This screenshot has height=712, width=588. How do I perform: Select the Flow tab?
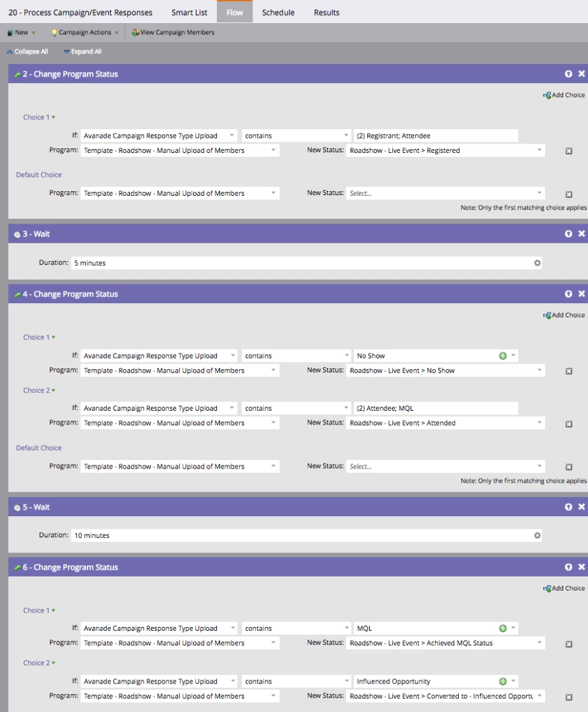pyautogui.click(x=235, y=13)
